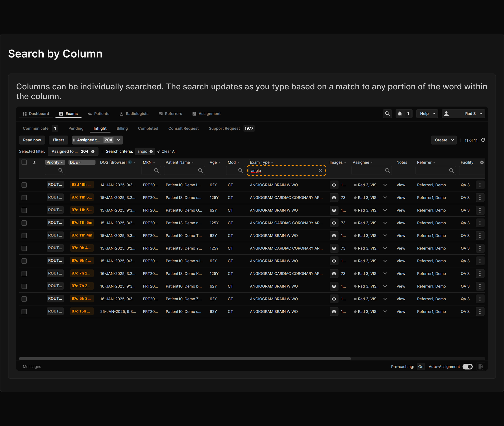Image resolution: width=504 pixels, height=426 pixels.
Task: Open the column settings gear icon
Action: point(482,162)
